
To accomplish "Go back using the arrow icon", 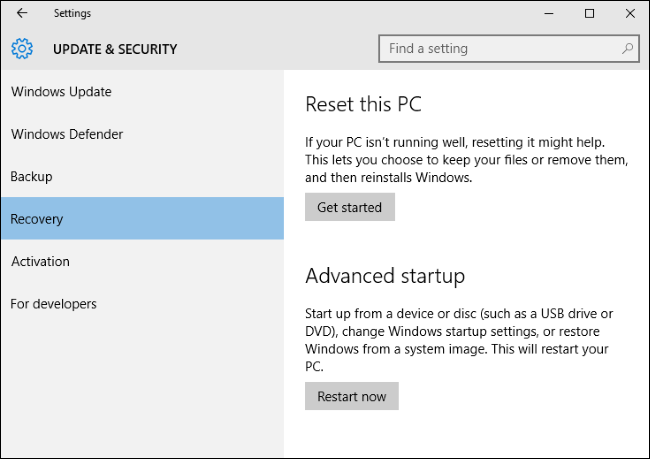I will pos(22,13).
